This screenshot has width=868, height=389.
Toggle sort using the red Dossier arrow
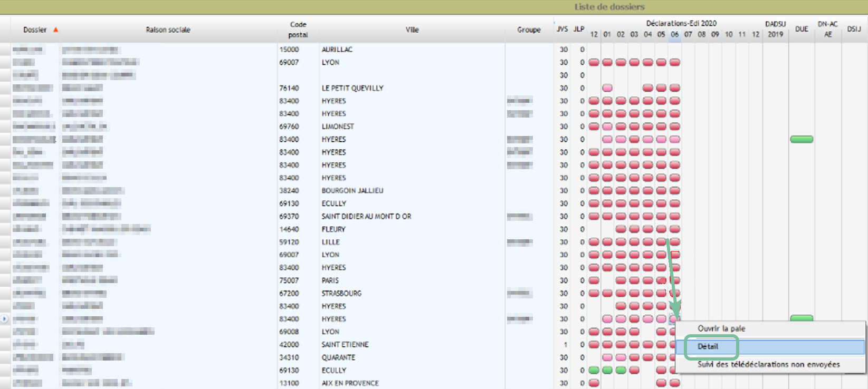(55, 30)
